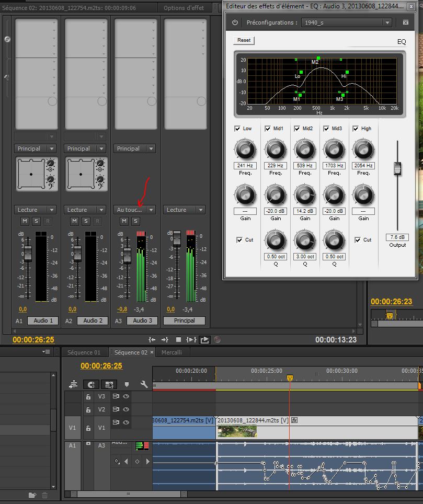The image size is (423, 504).
Task: Disable the Low band Cut checkbox
Action: [239, 240]
